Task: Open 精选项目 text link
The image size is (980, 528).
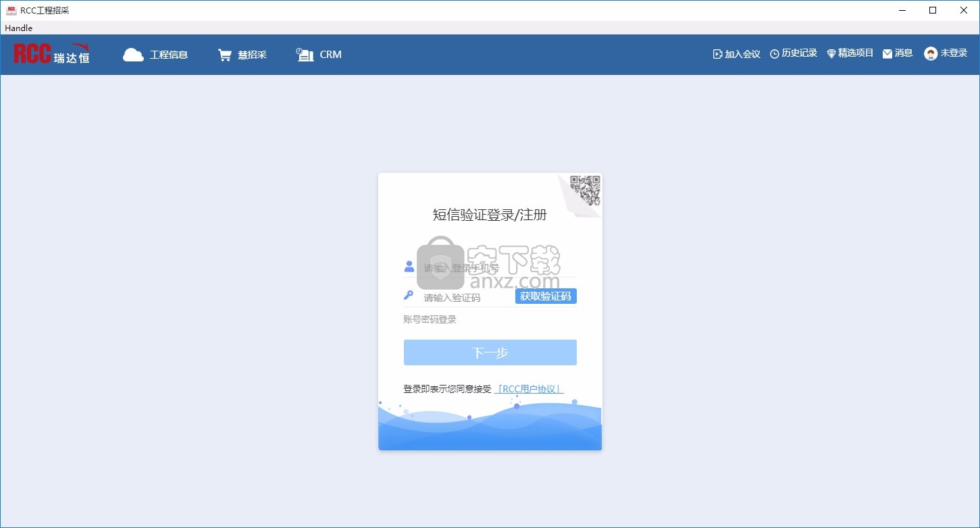Action: pyautogui.click(x=856, y=53)
